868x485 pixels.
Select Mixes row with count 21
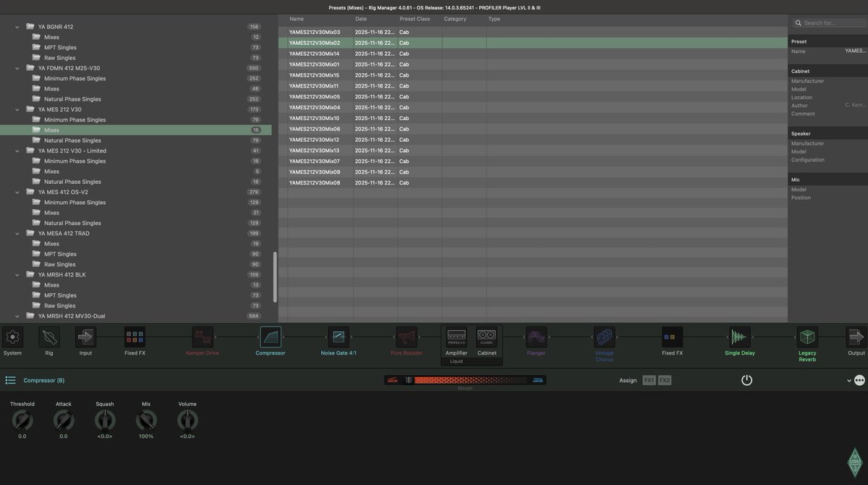136,213
